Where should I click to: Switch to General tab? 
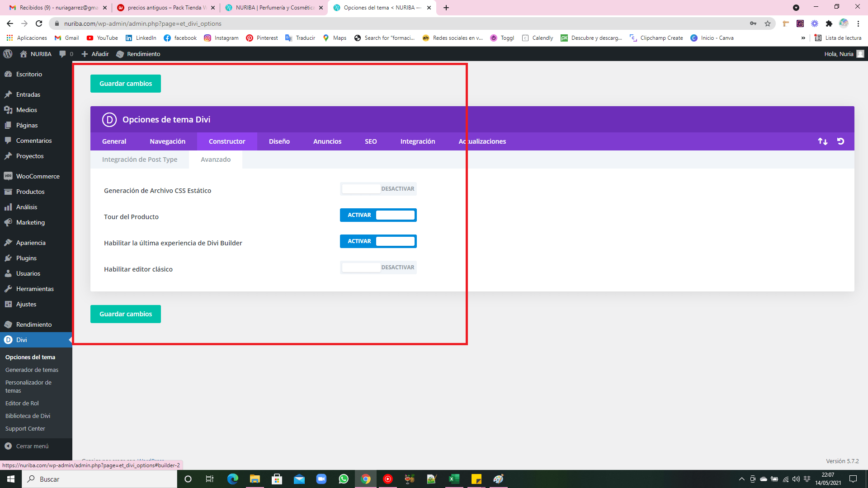click(x=114, y=141)
